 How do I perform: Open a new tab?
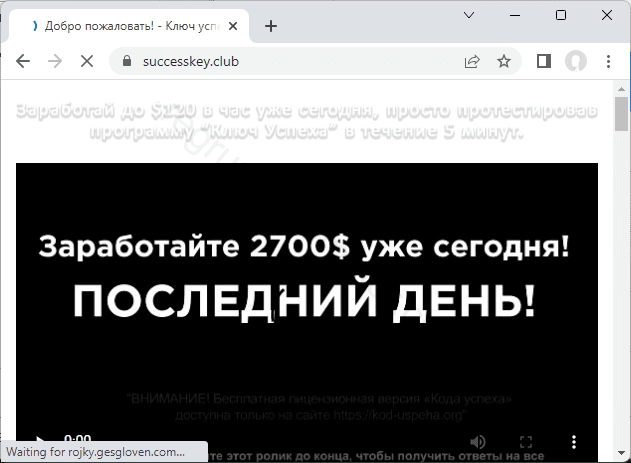pyautogui.click(x=271, y=26)
